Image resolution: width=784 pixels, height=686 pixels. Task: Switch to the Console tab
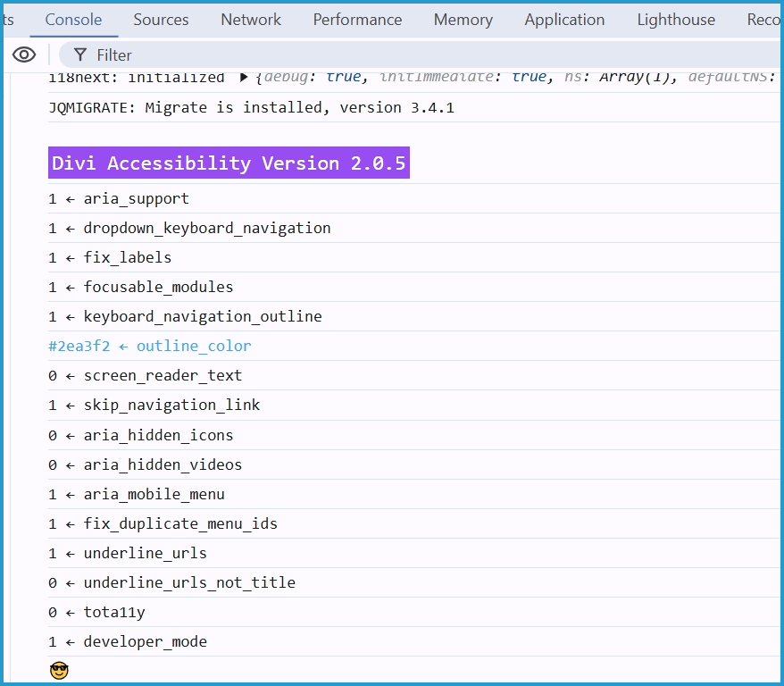(73, 20)
